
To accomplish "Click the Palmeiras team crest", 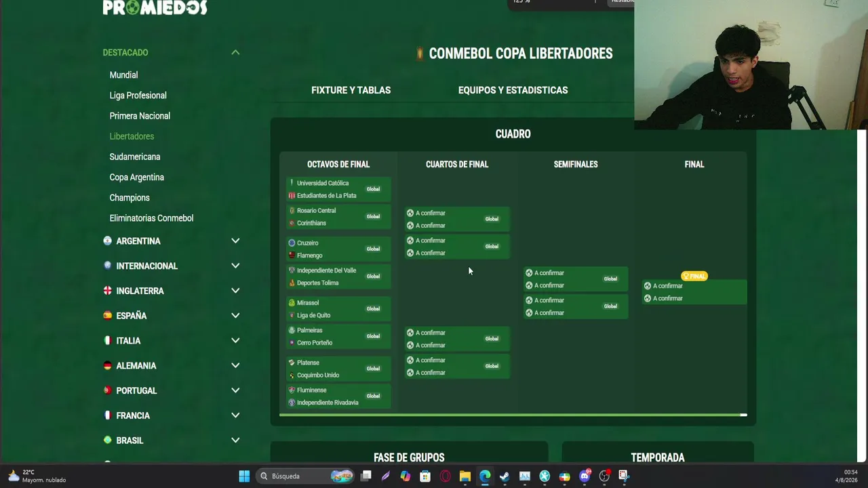I will tap(292, 330).
